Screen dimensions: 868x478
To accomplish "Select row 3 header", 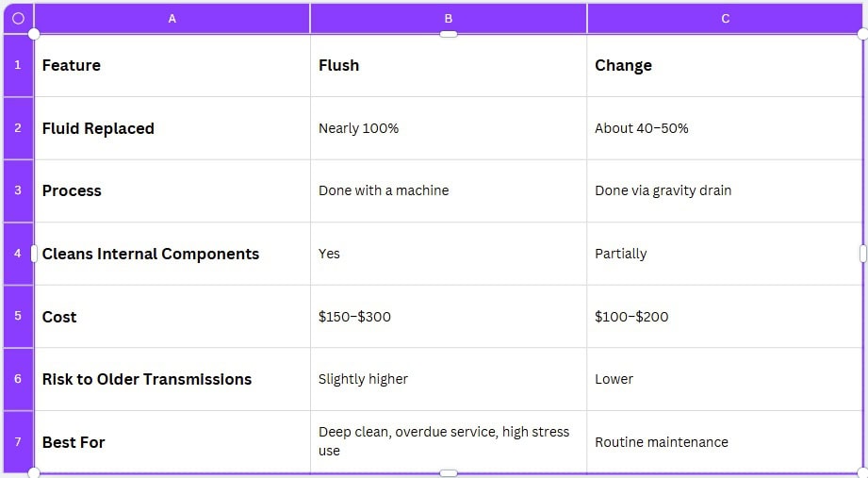I will coord(18,190).
